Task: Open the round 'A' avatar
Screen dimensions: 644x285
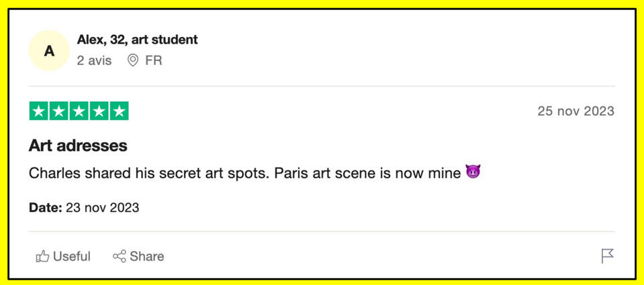Action: 49,50
